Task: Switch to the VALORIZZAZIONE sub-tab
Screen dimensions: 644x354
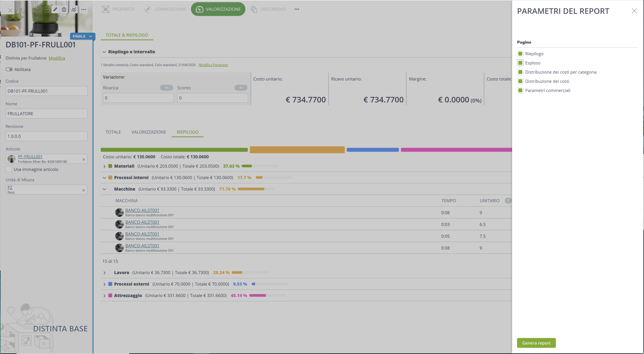Action: pyautogui.click(x=148, y=132)
